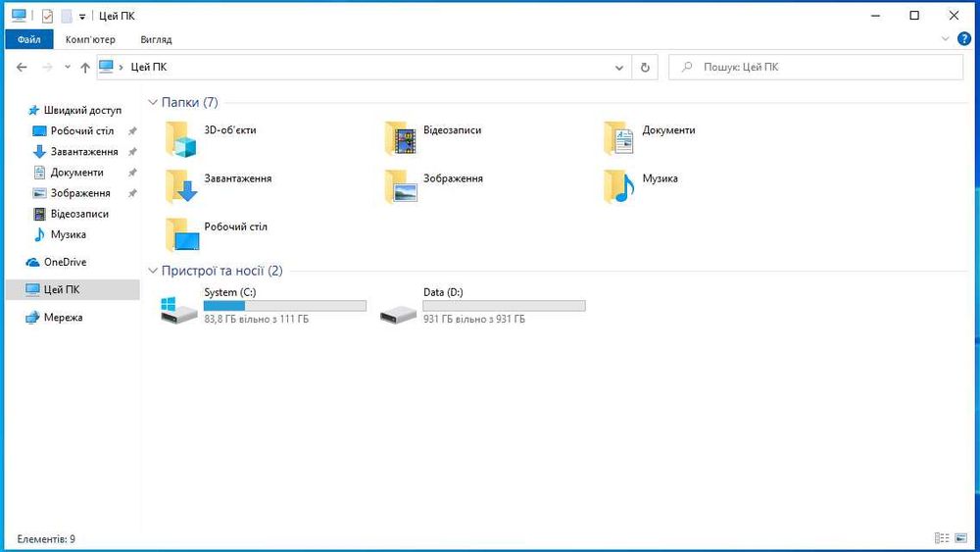Click 'Елементів: 9' in status bar
The height and width of the screenshot is (552, 980).
(46, 539)
